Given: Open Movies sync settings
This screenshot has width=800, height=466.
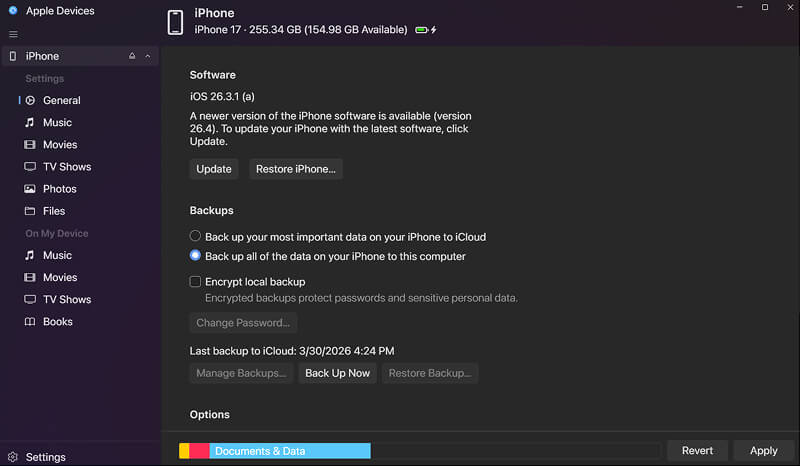Looking at the screenshot, I should click(x=60, y=144).
